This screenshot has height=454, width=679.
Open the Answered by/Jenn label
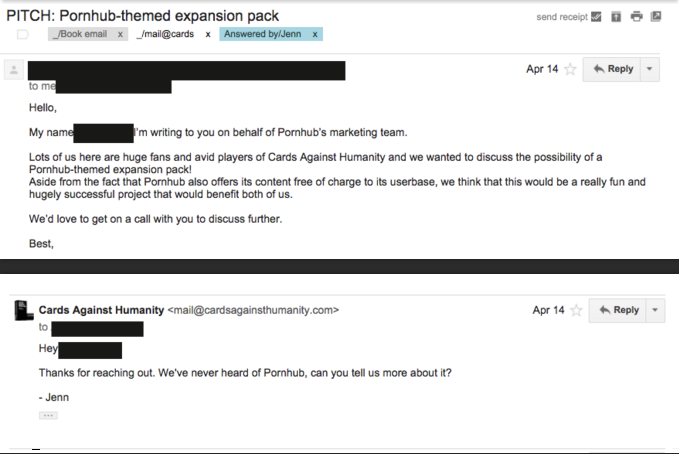point(262,34)
